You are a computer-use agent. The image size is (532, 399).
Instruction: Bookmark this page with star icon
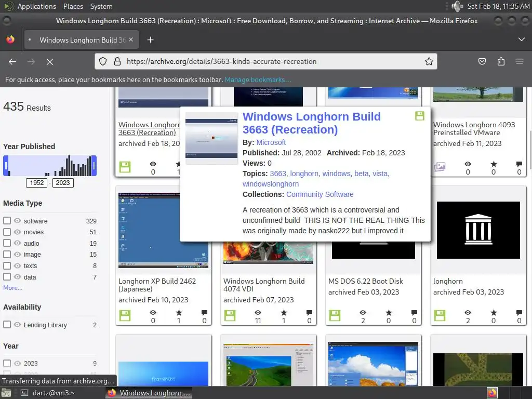pos(429,61)
